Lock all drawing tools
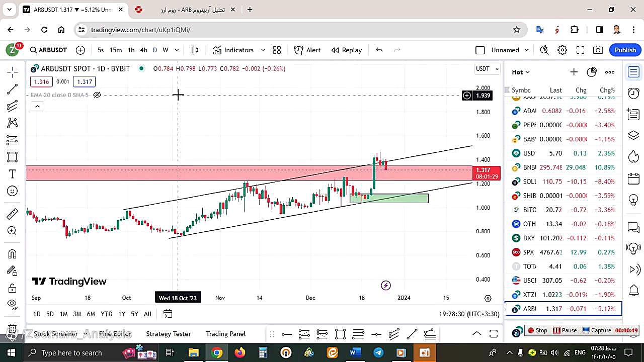This screenshot has height=362, width=644. point(13,288)
